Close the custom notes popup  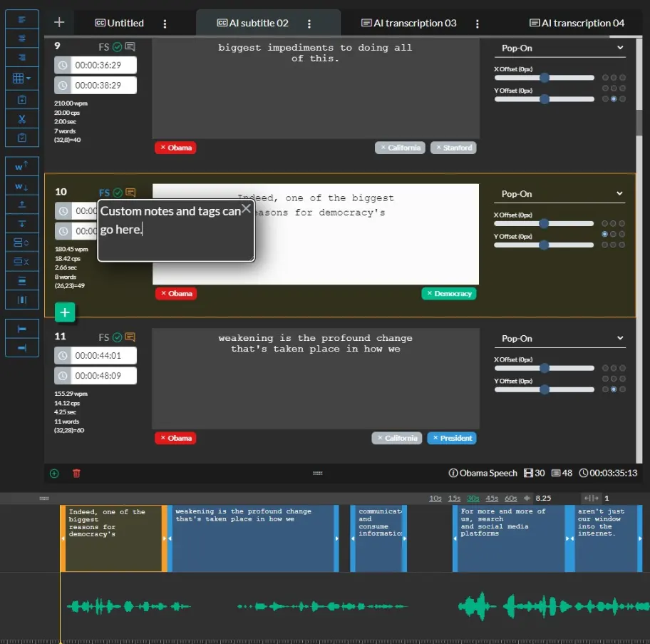click(x=246, y=208)
